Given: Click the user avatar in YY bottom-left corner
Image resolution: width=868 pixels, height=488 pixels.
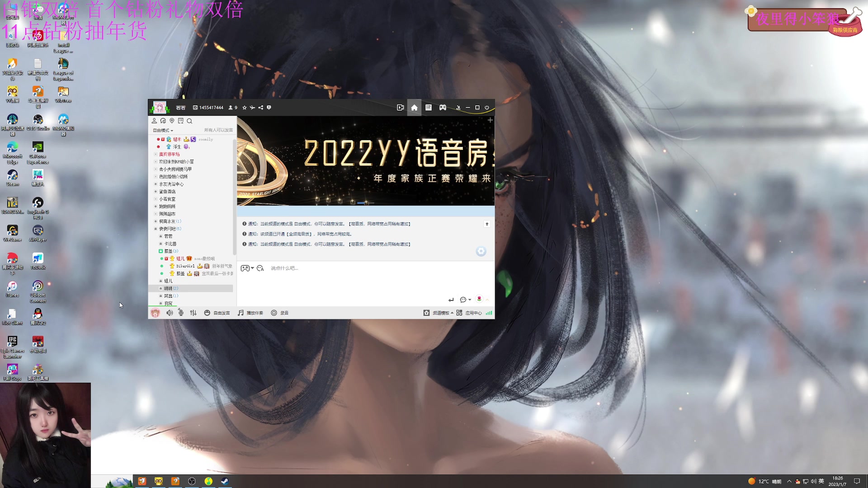Looking at the screenshot, I should 155,313.
